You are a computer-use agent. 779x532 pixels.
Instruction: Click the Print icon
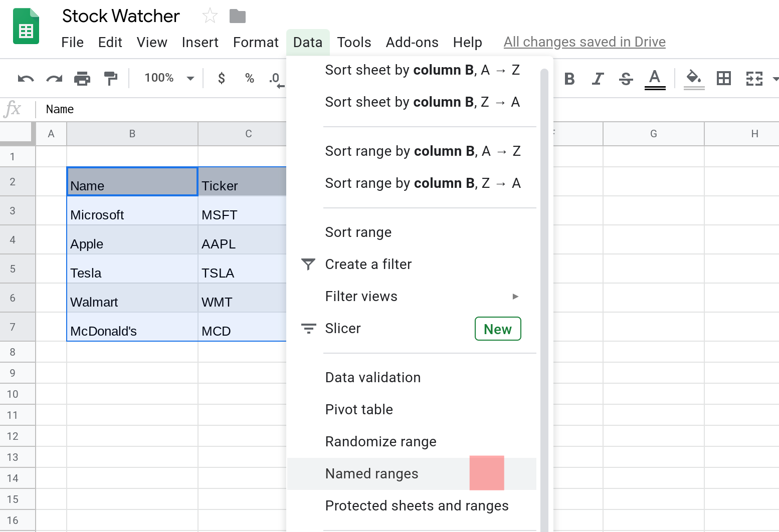coord(82,78)
